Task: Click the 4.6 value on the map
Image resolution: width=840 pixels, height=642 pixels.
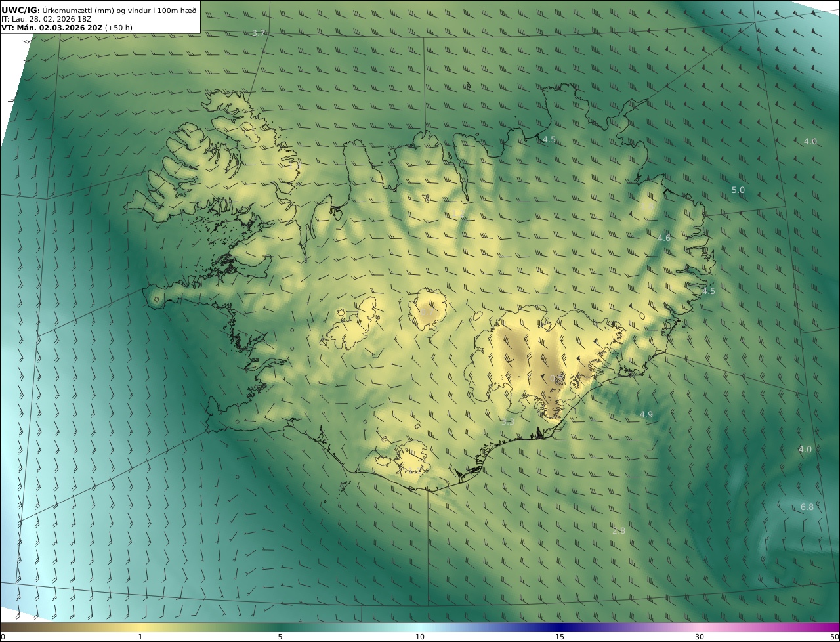Action: [x=664, y=238]
